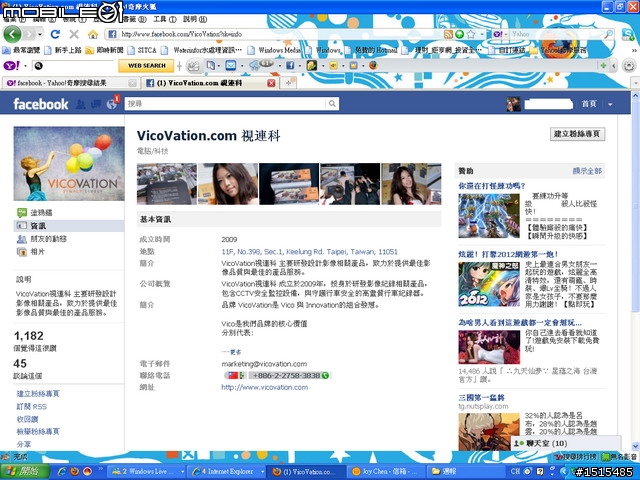This screenshot has width=640, height=480.
Task: Click the Firefox icon on Yahoo toolbar
Action: [x=373, y=65]
